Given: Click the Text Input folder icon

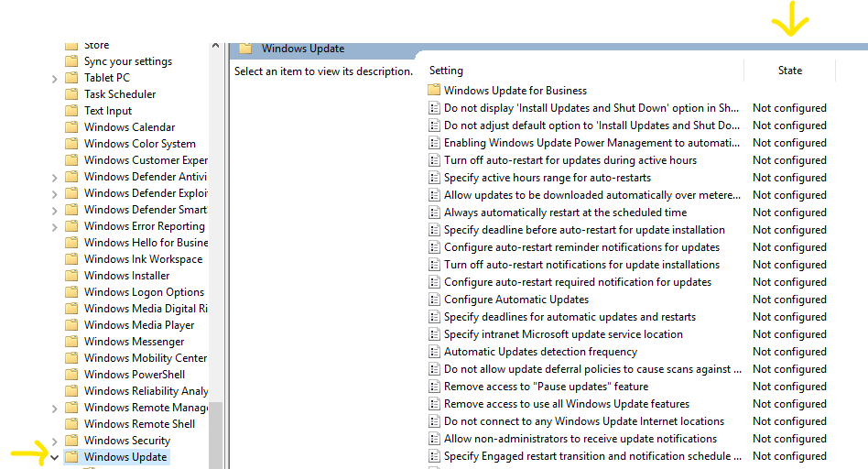Looking at the screenshot, I should [71, 111].
